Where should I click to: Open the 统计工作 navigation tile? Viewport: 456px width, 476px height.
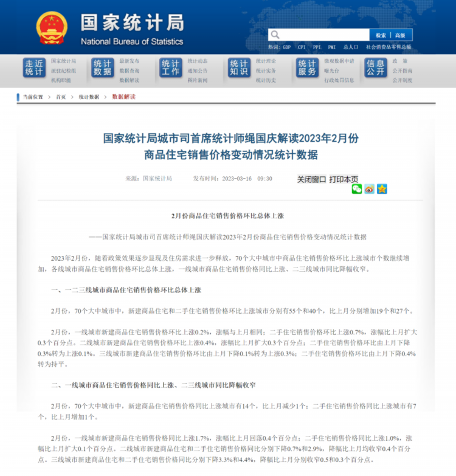171,68
